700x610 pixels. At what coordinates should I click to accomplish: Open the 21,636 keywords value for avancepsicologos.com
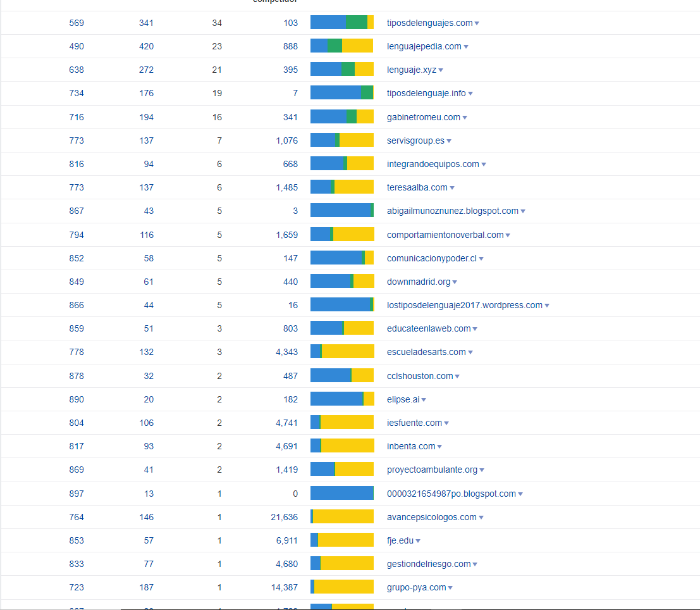(x=284, y=517)
